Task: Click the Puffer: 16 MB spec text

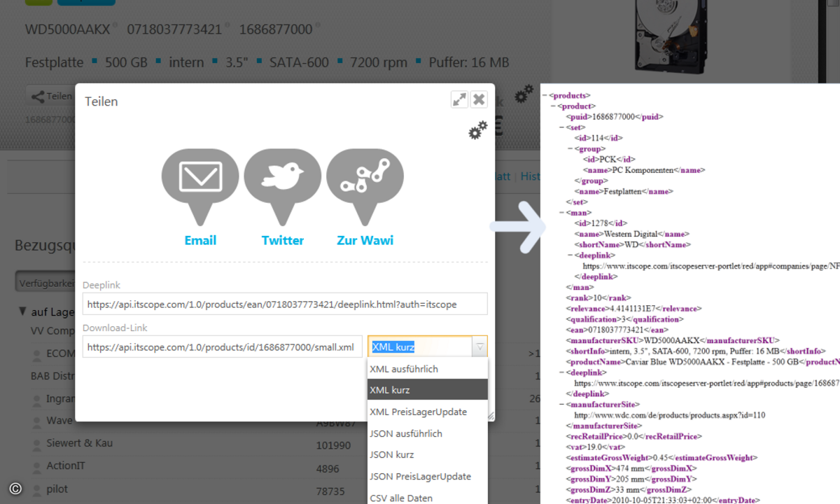Action: point(469,62)
